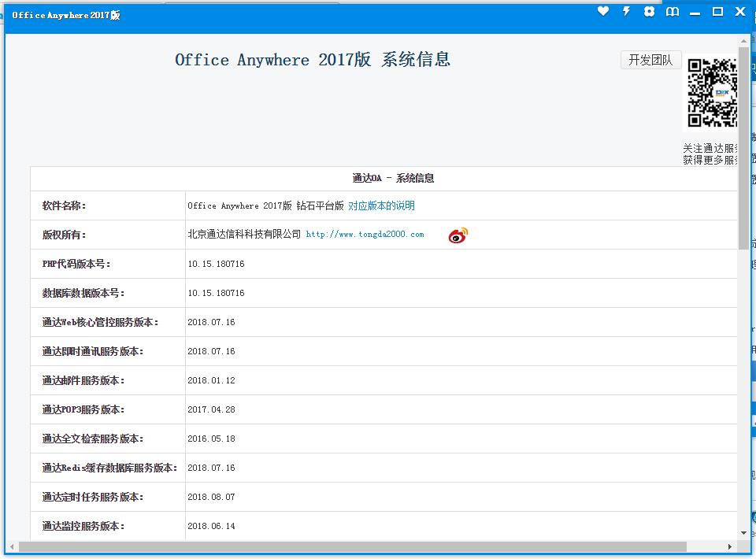The height and width of the screenshot is (559, 756).
Task: Click the horizontal scrollbar left arrow
Action: (12, 546)
